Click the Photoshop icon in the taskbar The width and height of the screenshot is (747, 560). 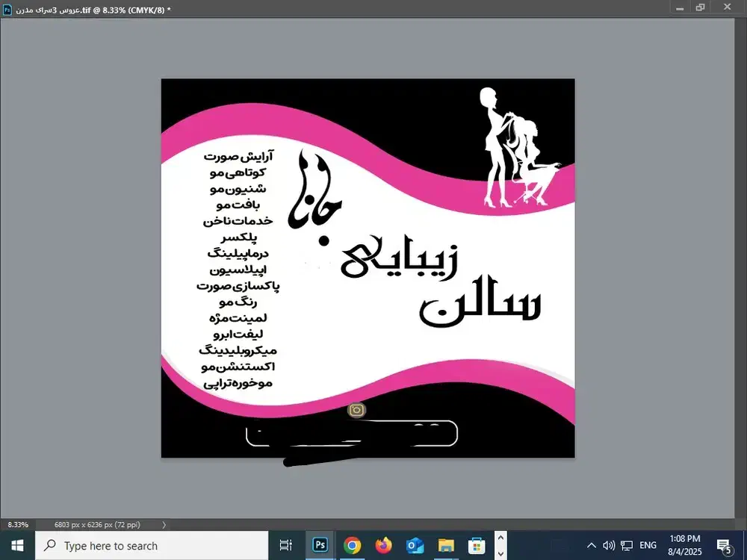point(320,545)
